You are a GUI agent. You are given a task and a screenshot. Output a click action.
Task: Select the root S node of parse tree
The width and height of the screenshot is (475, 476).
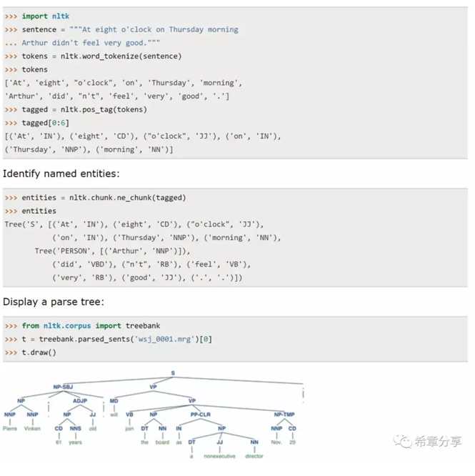pos(173,372)
